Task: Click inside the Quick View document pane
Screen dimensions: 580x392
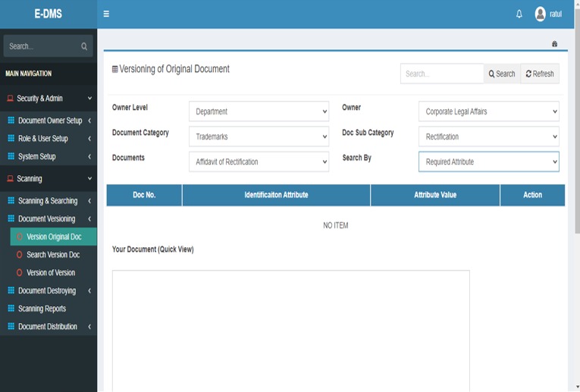Action: pos(290,331)
